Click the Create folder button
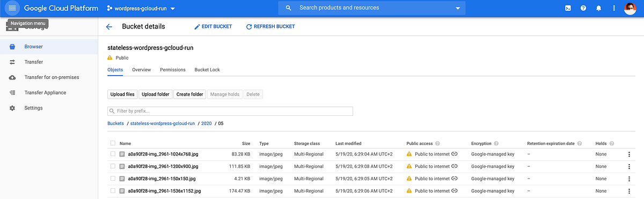 pyautogui.click(x=190, y=94)
